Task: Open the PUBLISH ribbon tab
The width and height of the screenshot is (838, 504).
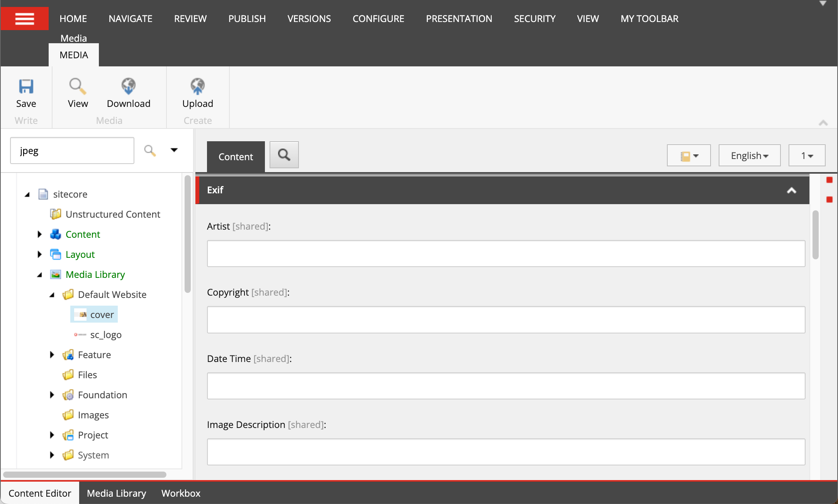Action: tap(247, 19)
